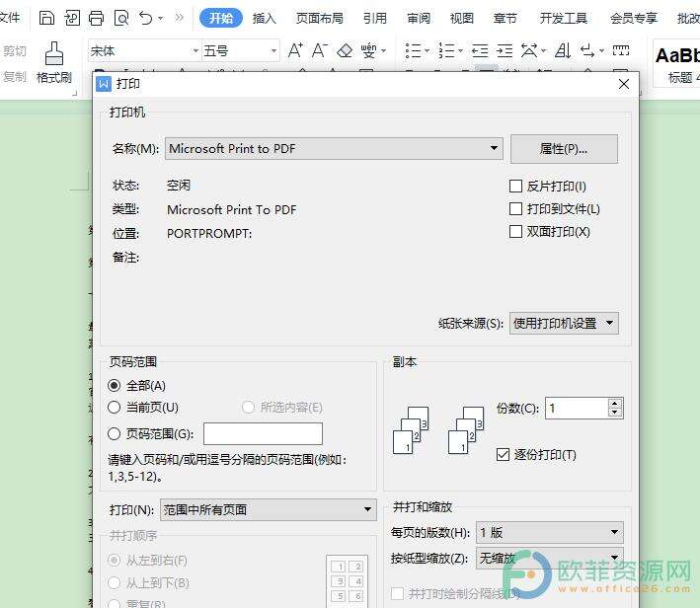This screenshot has width=700, height=608.
Task: Switch to the 开始 ribbon tab
Action: (221, 18)
